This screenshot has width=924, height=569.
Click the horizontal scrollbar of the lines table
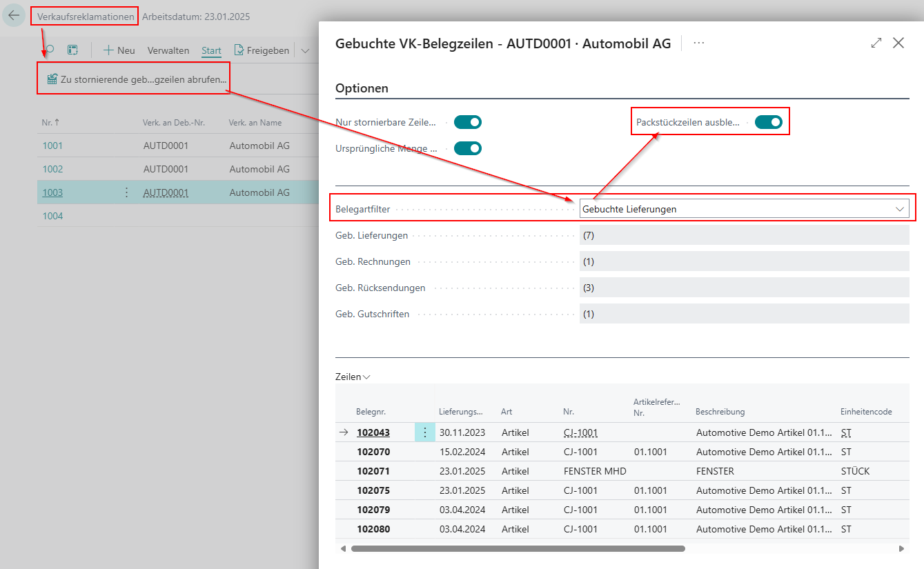(x=518, y=549)
